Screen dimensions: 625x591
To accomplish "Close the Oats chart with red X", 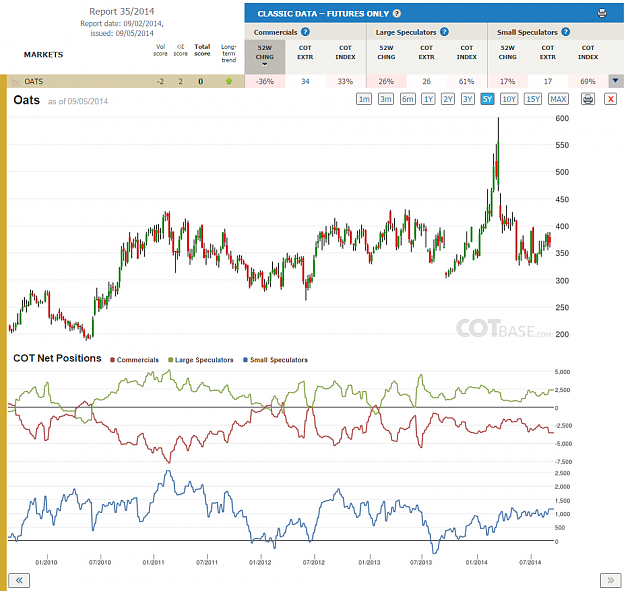I will [x=610, y=99].
